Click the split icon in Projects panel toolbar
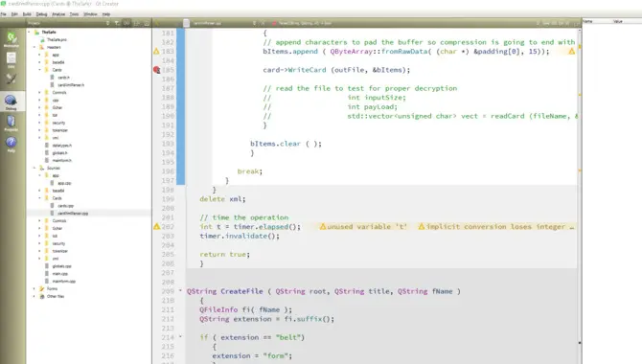The width and height of the screenshot is (642, 364). click(x=137, y=23)
